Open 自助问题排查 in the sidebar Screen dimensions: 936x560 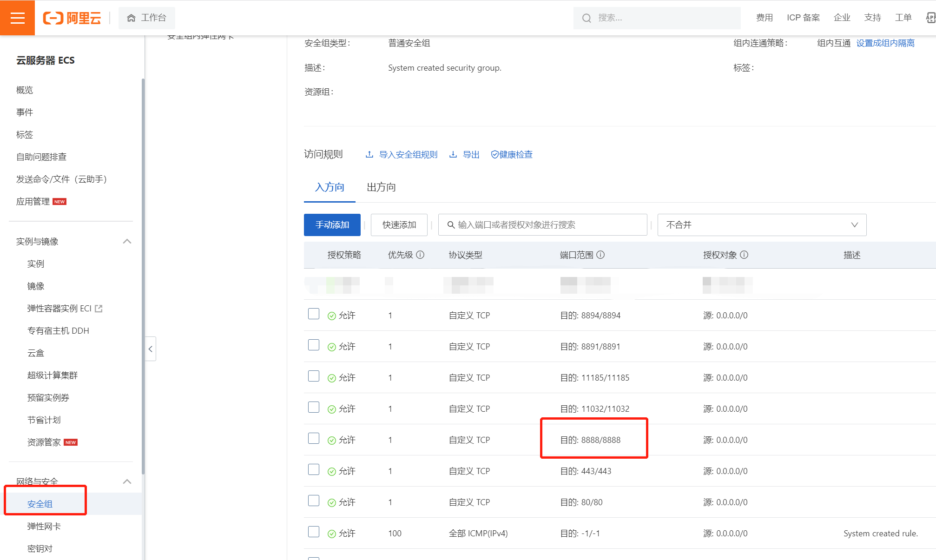(x=41, y=157)
